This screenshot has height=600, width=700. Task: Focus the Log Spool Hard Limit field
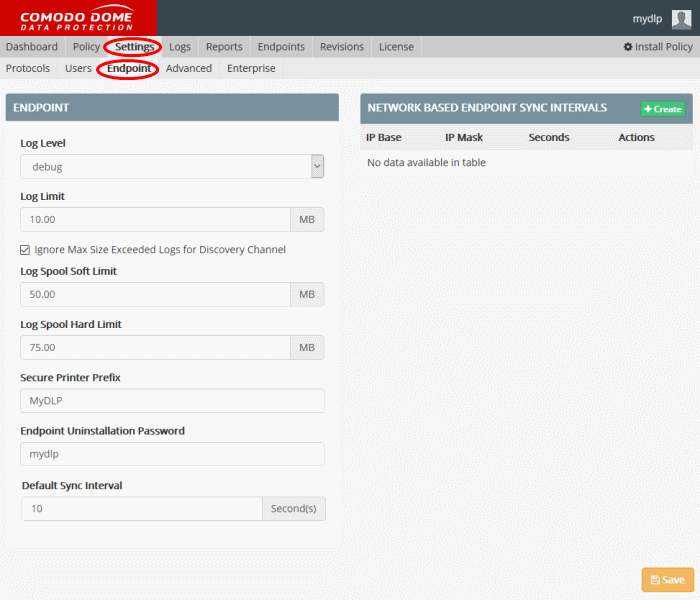155,348
